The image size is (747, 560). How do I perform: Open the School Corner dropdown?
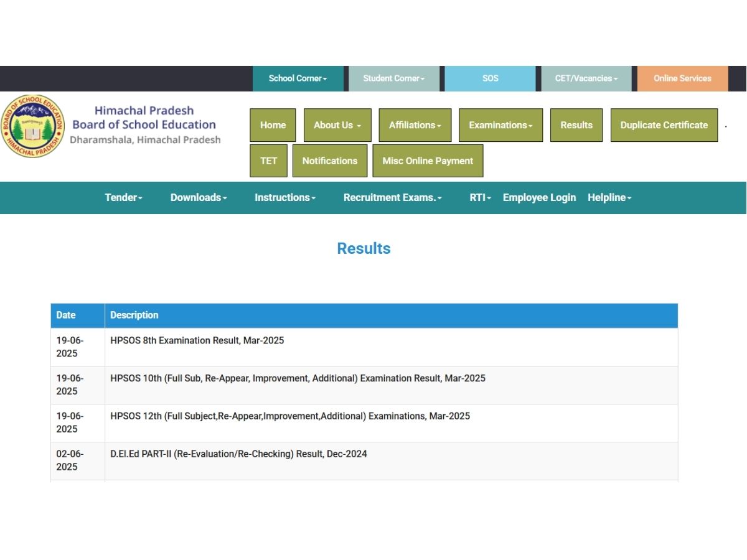pos(298,78)
